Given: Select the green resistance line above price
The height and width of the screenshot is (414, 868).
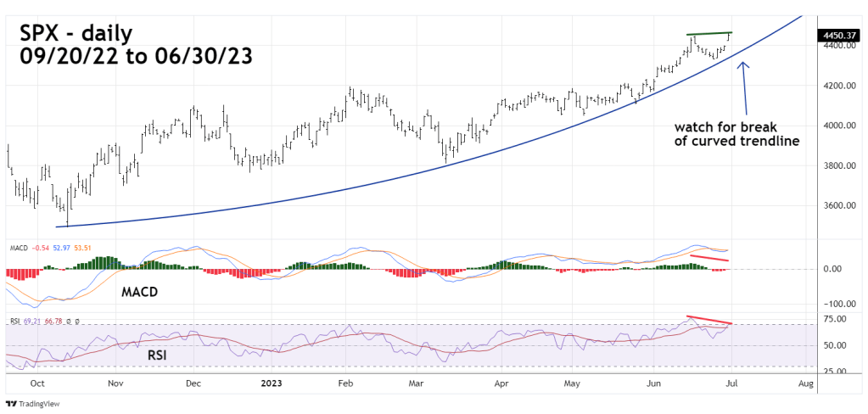Looking at the screenshot, I should 709,34.
